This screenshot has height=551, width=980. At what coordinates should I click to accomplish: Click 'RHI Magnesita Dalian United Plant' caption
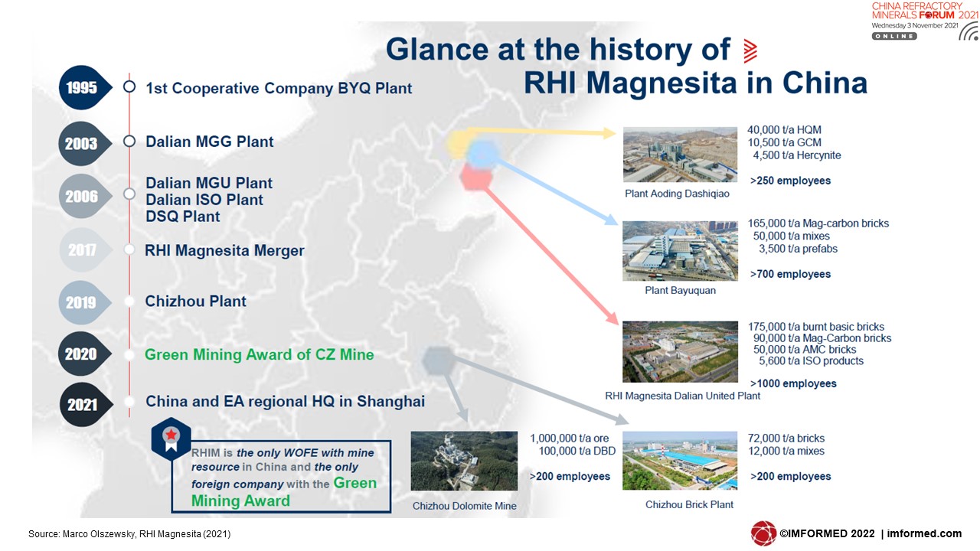point(683,396)
